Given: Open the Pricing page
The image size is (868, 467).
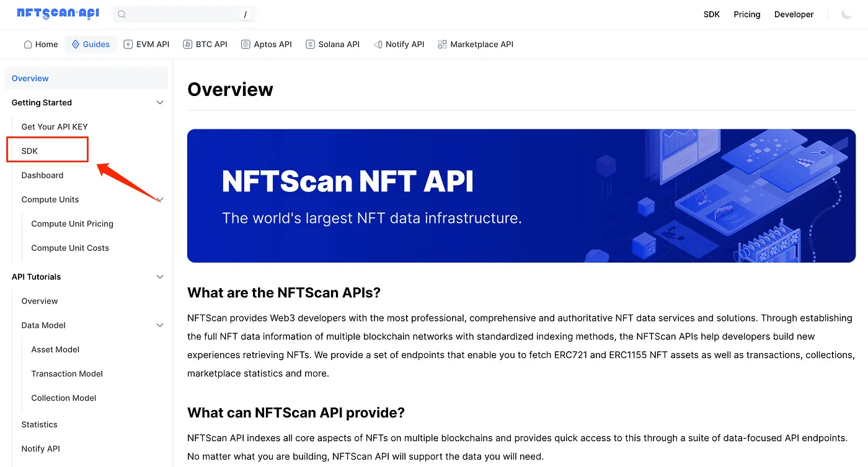Looking at the screenshot, I should [x=747, y=14].
